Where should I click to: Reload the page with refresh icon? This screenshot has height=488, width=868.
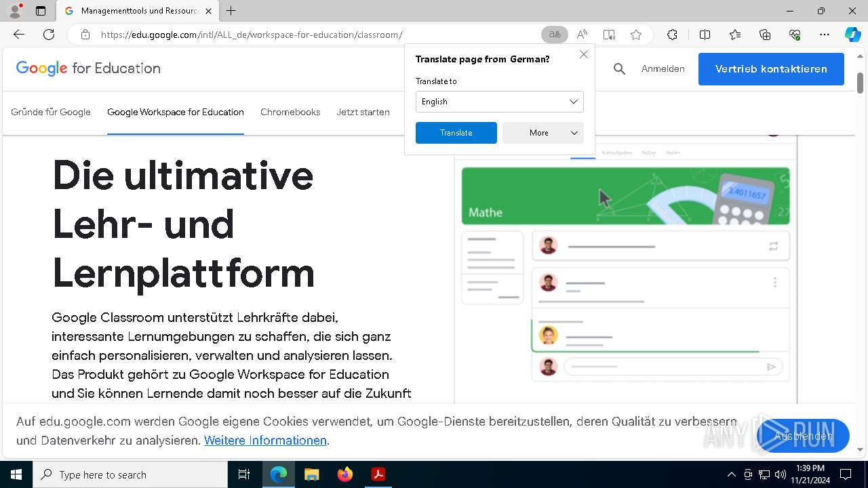(x=49, y=35)
